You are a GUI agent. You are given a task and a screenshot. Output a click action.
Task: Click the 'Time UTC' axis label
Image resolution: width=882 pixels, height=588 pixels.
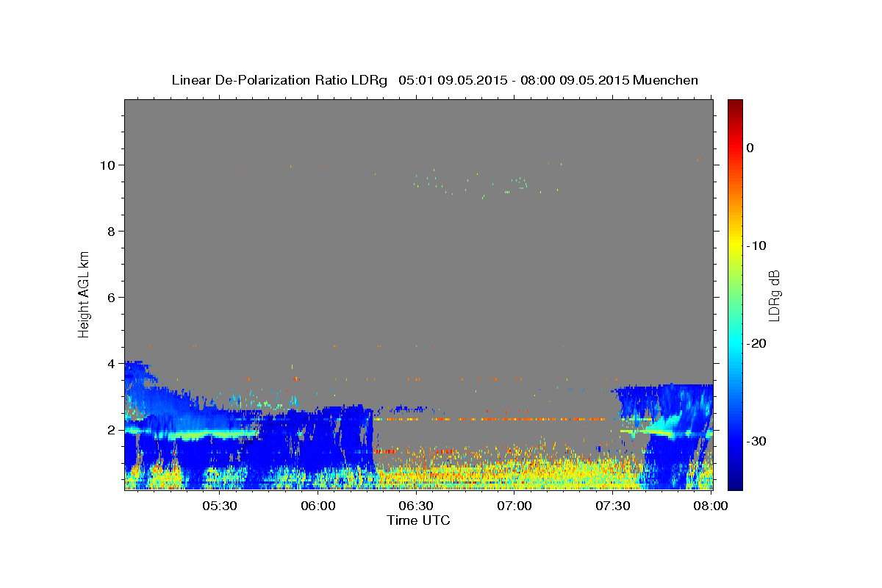coord(418,520)
